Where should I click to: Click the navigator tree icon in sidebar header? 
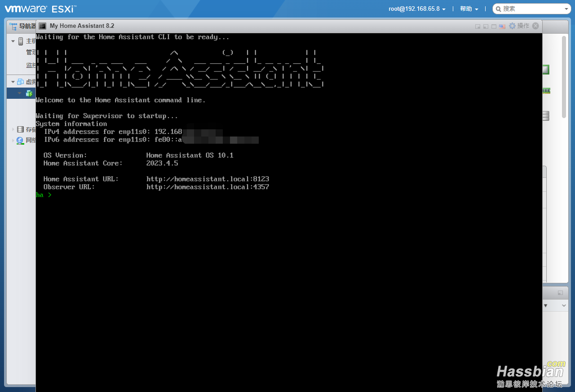click(x=13, y=26)
